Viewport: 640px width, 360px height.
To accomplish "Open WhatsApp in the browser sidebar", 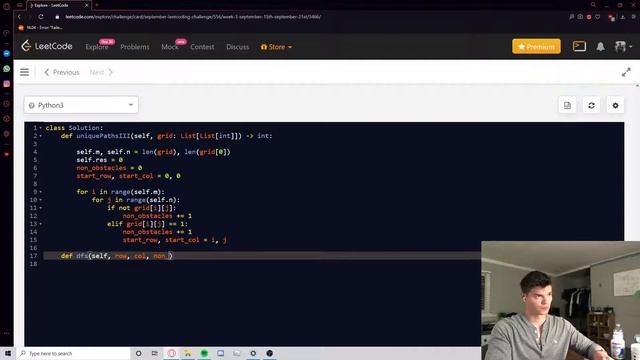I will point(7,69).
